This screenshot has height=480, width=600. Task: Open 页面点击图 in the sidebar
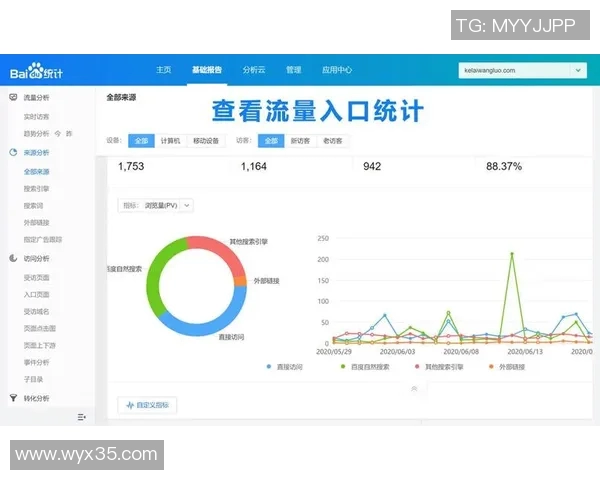click(x=39, y=328)
